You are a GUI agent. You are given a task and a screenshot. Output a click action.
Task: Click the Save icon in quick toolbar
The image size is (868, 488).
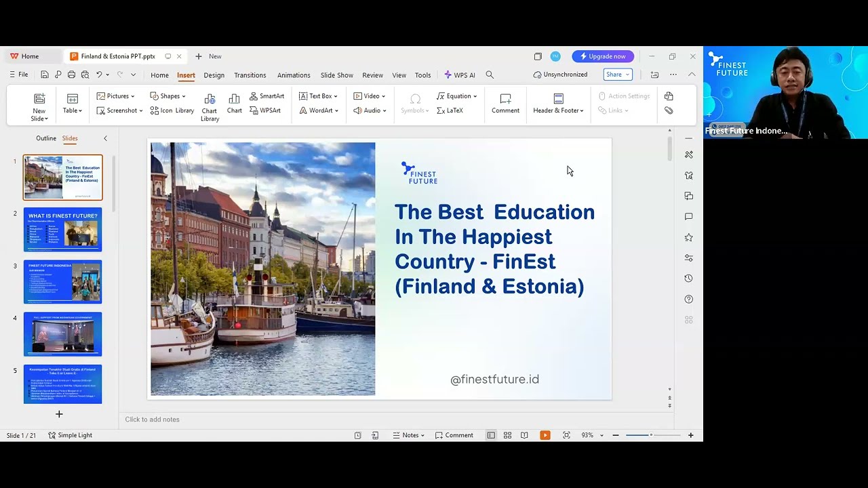[44, 75]
